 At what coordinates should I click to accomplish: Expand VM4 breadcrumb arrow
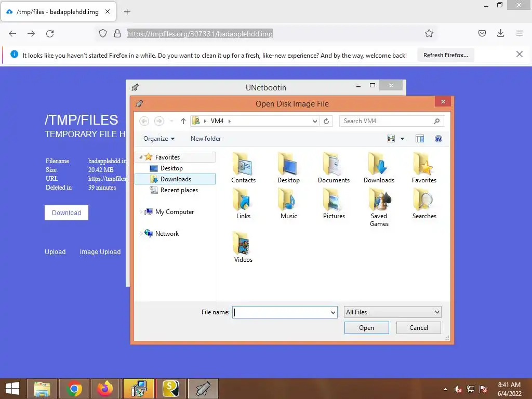[230, 121]
